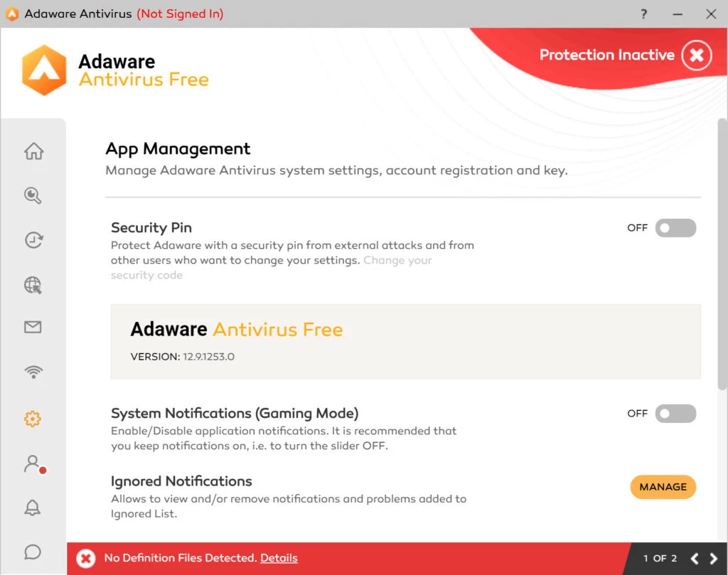Open notifications bell icon in sidebar
Viewport: 728px width, 575px height.
(33, 507)
